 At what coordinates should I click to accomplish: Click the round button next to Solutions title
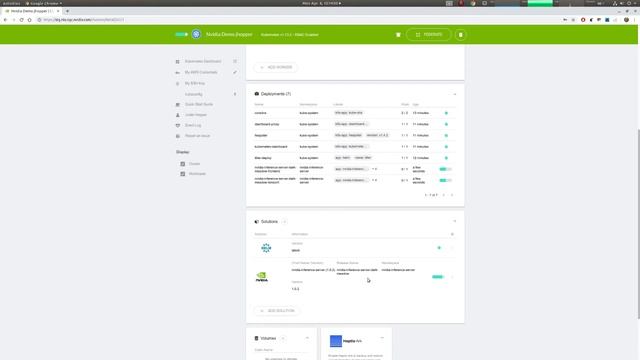pyautogui.click(x=284, y=222)
